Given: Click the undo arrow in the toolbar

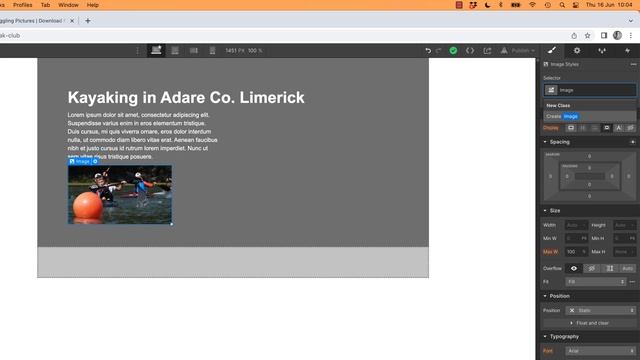Looking at the screenshot, I should 428,51.
